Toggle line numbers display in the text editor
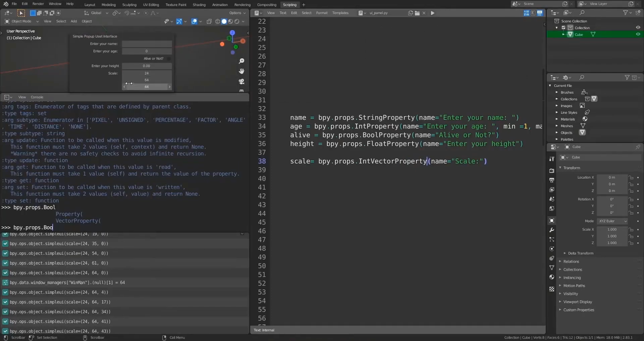Screen dimensions: 644x341 tap(527, 13)
